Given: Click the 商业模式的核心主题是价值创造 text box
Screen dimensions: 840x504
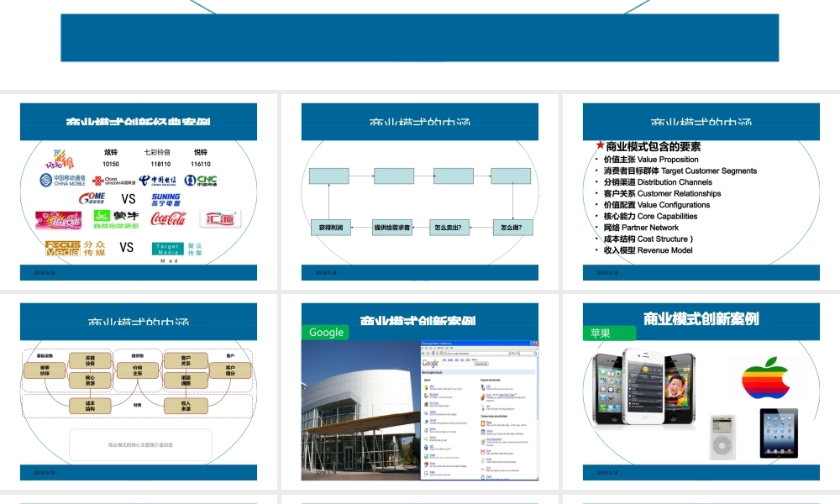Looking at the screenshot, I should point(140,444).
